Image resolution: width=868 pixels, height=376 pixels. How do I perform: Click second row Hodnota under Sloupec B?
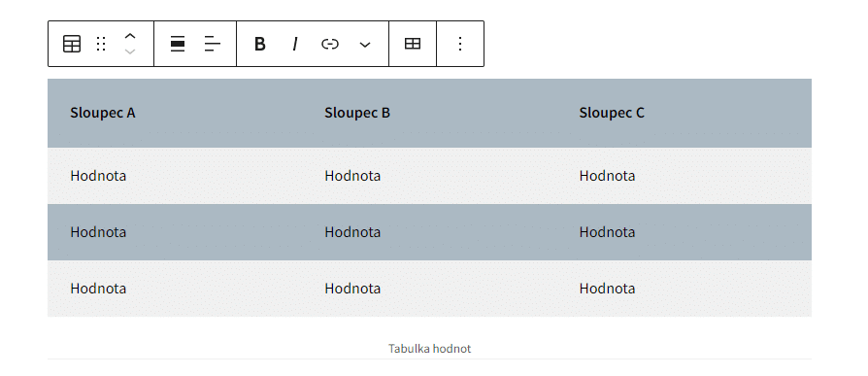pos(352,232)
